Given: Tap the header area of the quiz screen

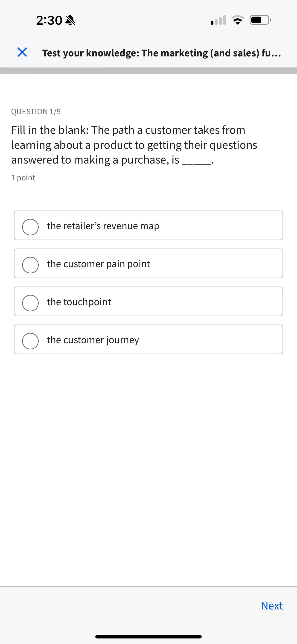Looking at the screenshot, I should (148, 53).
